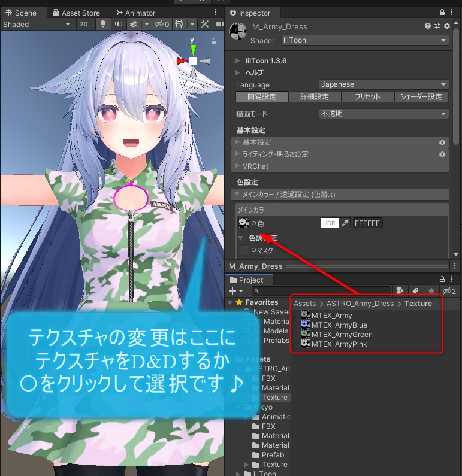Viewport: 462px width, 476px height.
Task: Open 描画モード 不透明 dropdown
Action: [384, 114]
